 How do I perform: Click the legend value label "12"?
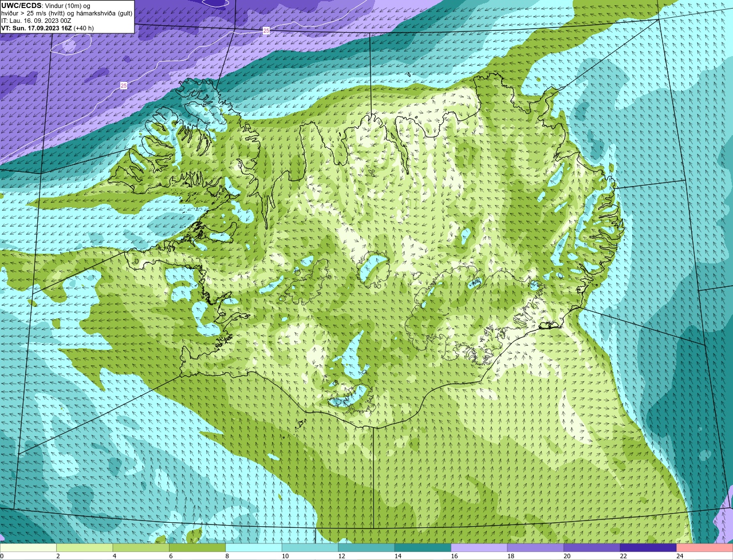coord(341,556)
